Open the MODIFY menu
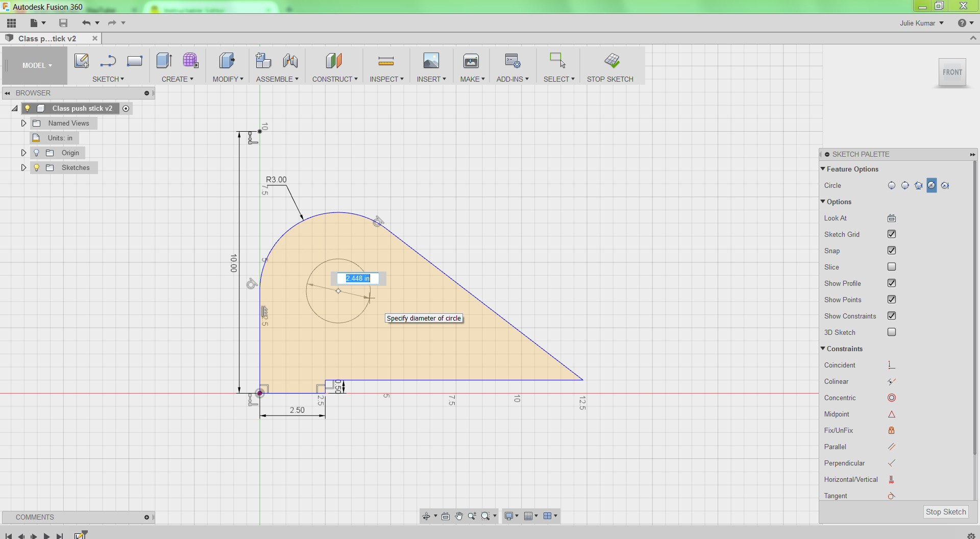 (x=228, y=79)
